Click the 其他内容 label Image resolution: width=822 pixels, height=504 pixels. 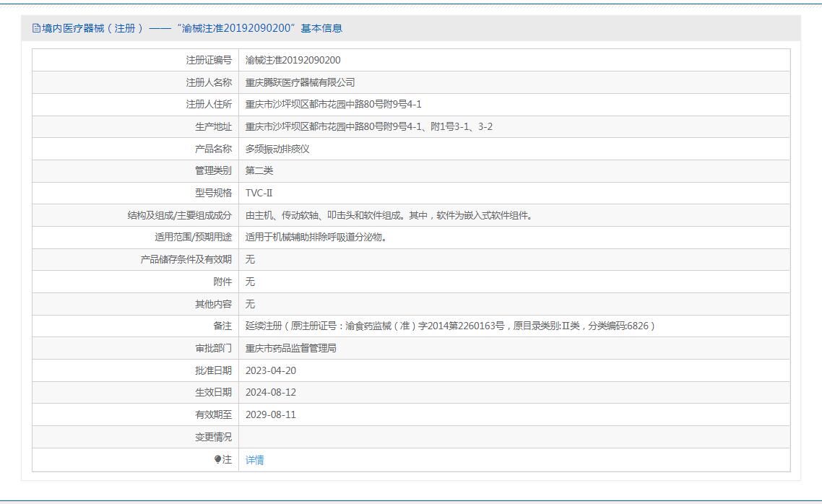coord(213,304)
